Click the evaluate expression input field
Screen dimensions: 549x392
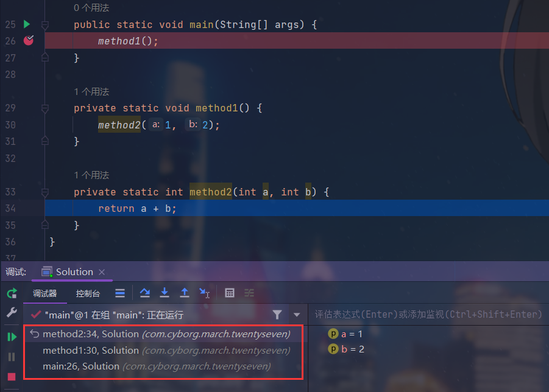(x=427, y=315)
